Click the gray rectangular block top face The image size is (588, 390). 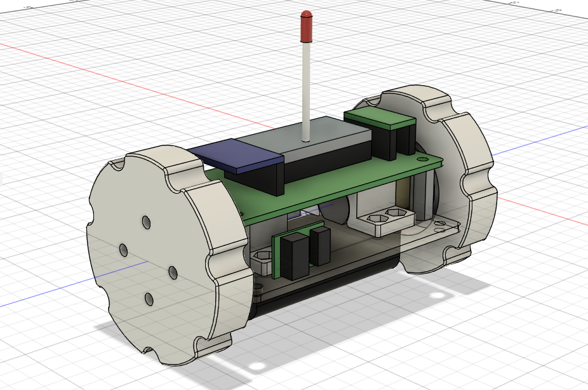304,135
